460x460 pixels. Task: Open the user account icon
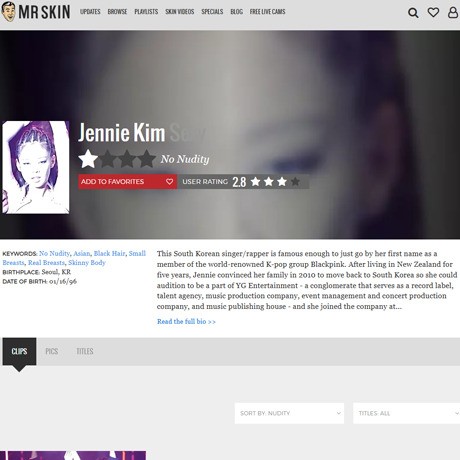(x=453, y=12)
